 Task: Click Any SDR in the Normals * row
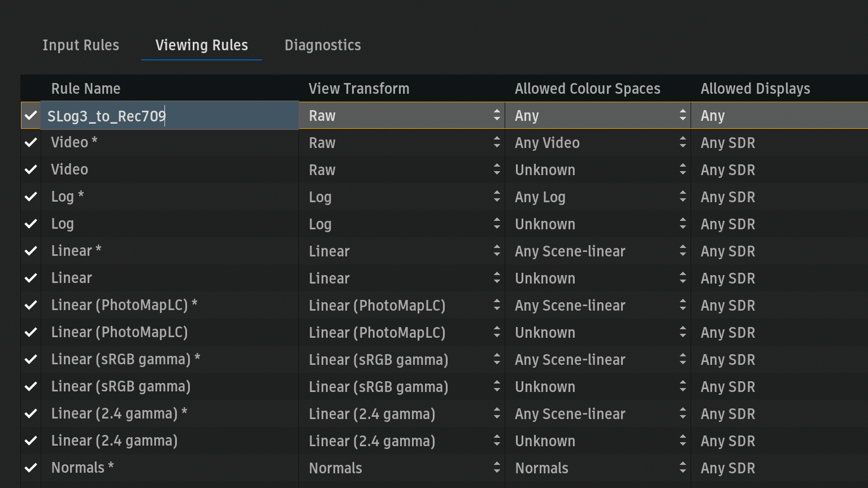(728, 468)
